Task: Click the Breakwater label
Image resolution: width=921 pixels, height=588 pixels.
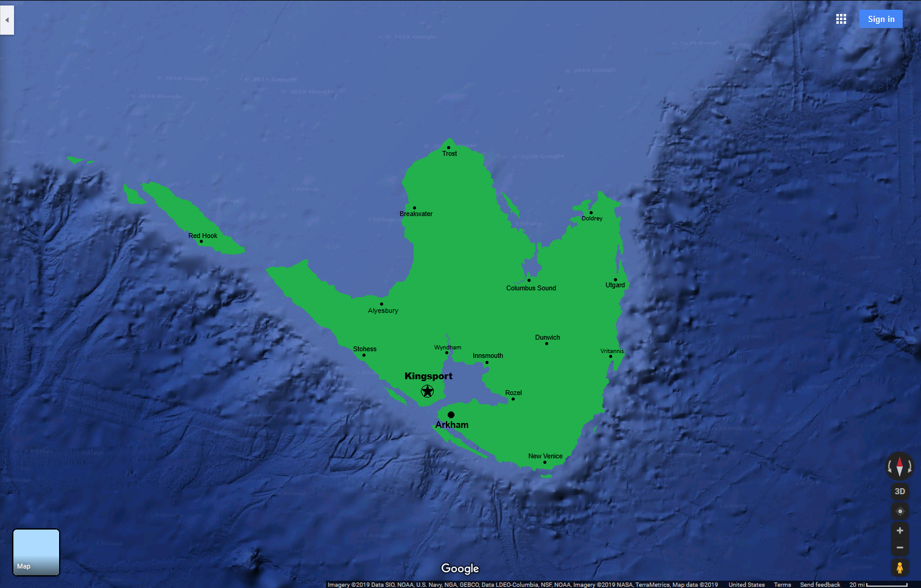Action: click(416, 214)
